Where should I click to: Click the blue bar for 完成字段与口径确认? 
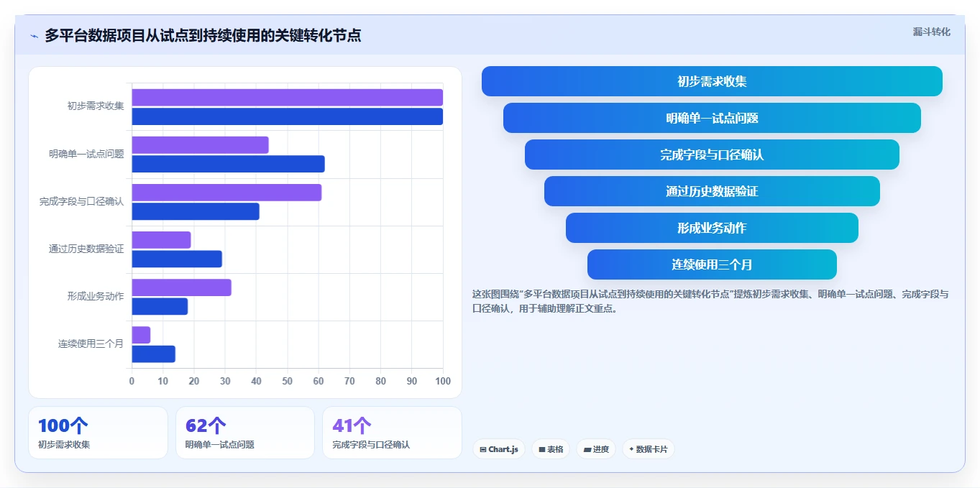[x=196, y=211]
